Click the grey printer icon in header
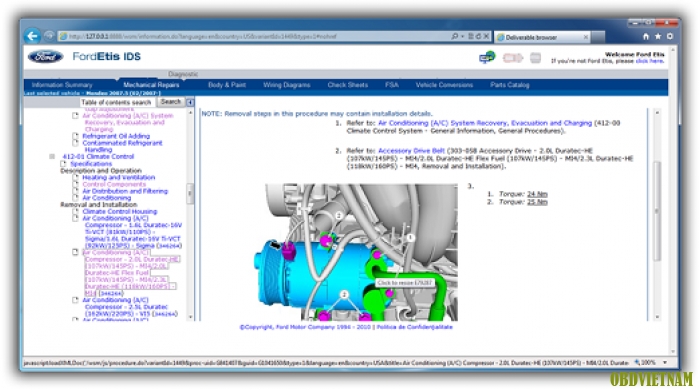Screen dimensions: 700x390 coord(535,58)
